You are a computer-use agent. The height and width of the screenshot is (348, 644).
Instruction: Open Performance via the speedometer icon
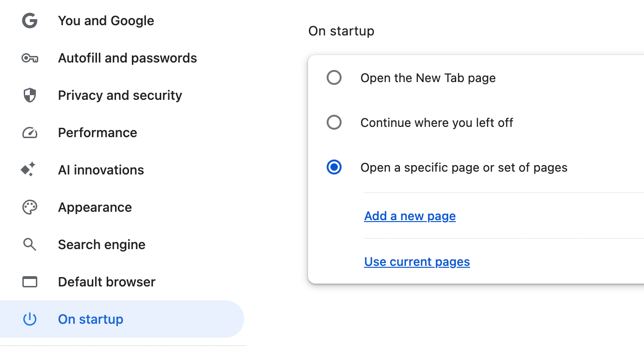pyautogui.click(x=29, y=132)
